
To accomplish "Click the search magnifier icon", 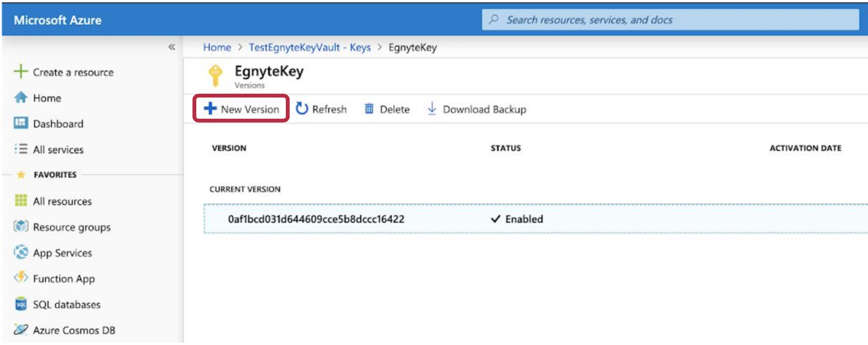I will pyautogui.click(x=494, y=20).
